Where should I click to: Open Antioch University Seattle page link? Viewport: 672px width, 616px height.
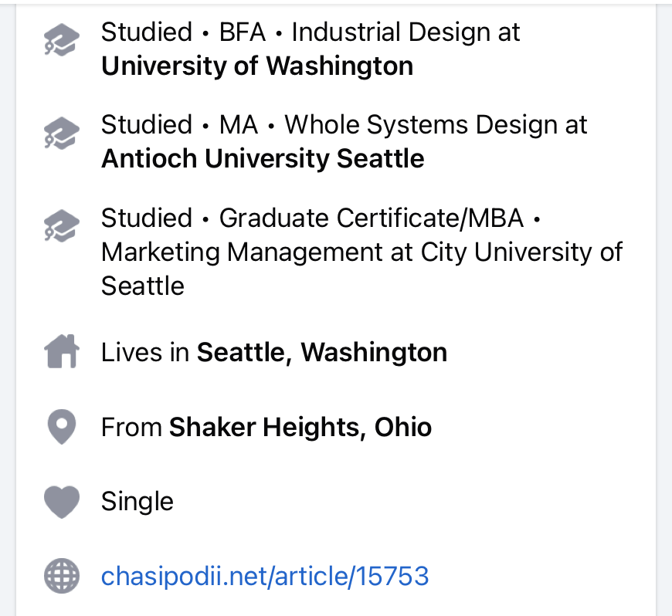pyautogui.click(x=263, y=159)
